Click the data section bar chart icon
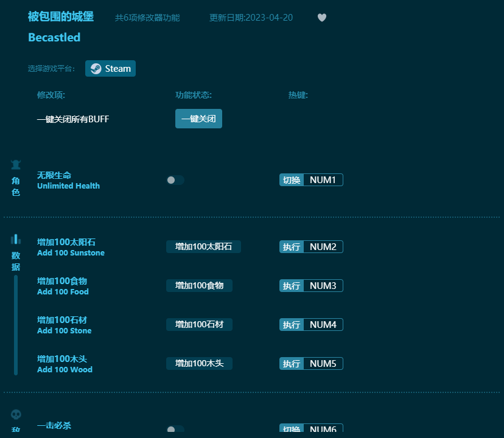The width and height of the screenshot is (504, 438). (x=16, y=239)
